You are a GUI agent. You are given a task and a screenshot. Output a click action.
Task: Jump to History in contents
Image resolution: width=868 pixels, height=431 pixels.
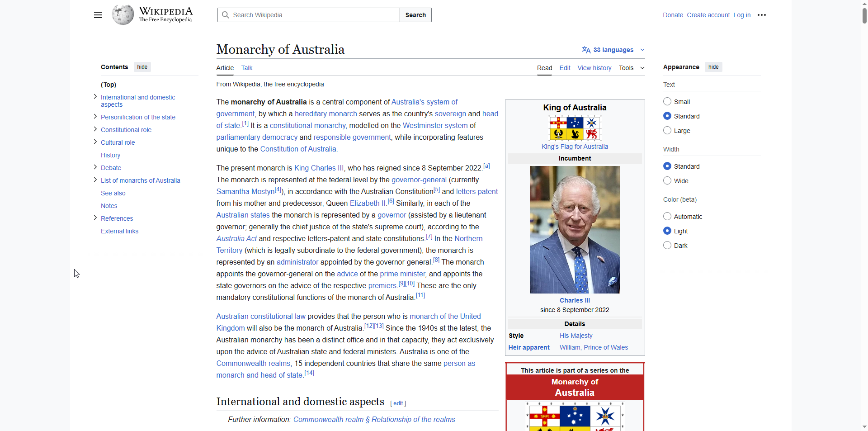coord(110,155)
